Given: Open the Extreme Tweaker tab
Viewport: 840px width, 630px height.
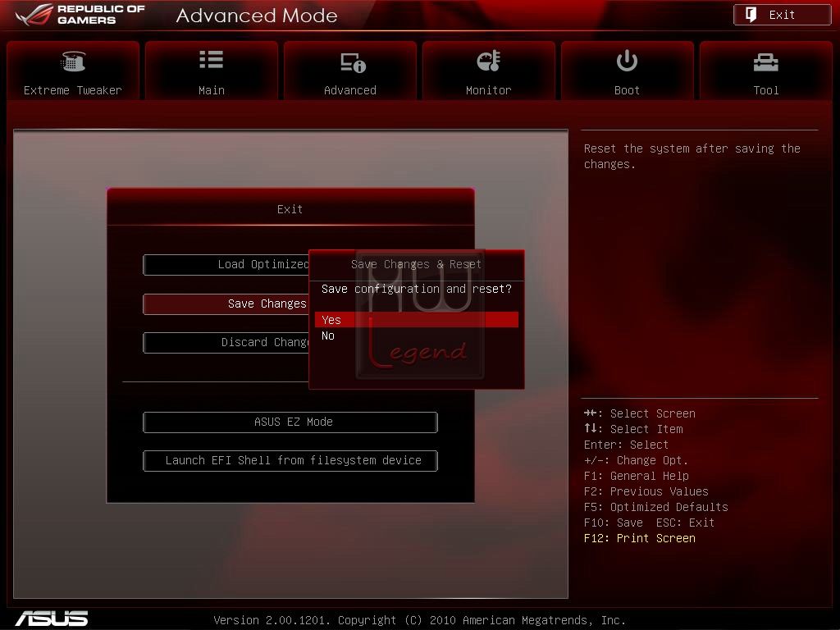Looking at the screenshot, I should pos(73,71).
